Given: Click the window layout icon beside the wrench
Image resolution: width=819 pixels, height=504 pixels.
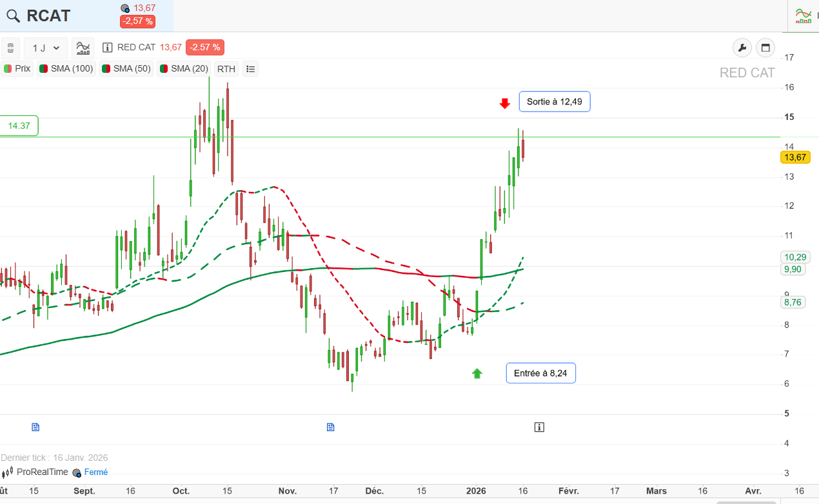Looking at the screenshot, I should pyautogui.click(x=765, y=48).
